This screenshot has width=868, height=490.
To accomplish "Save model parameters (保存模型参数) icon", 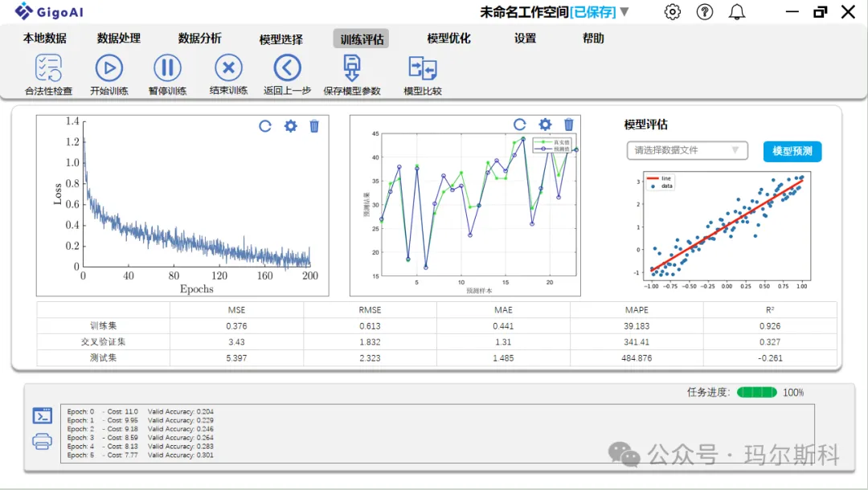I will coord(352,68).
